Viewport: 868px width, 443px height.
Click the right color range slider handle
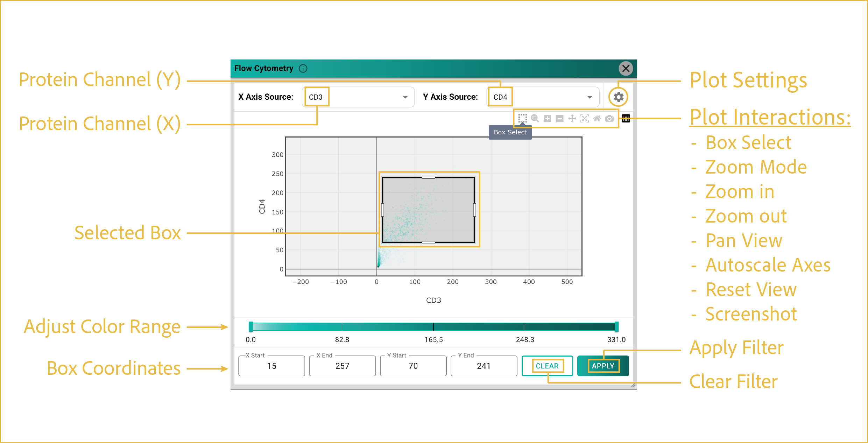616,326
